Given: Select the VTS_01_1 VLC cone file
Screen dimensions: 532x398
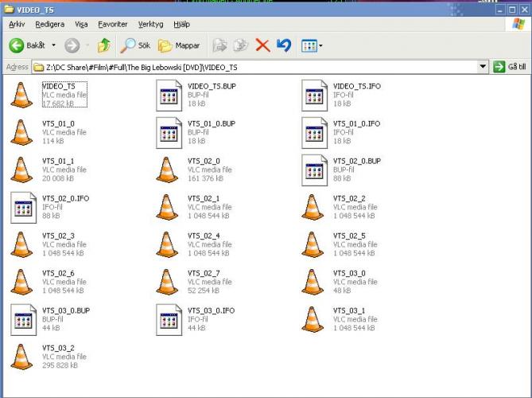Looking at the screenshot, I should 21,170.
